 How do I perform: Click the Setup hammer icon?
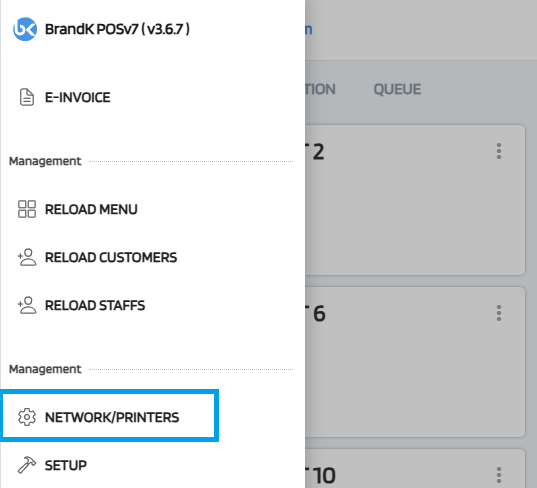tap(27, 465)
